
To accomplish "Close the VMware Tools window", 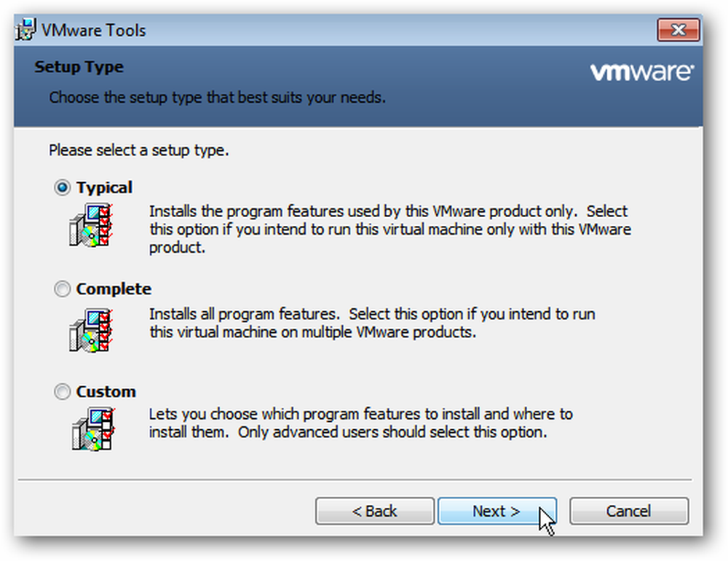I will point(678,30).
